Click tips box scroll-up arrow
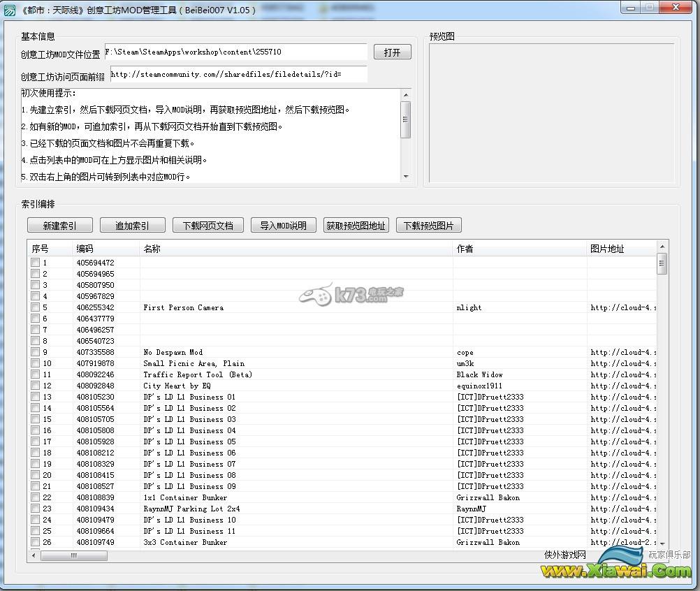The height and width of the screenshot is (591, 700). (x=406, y=94)
